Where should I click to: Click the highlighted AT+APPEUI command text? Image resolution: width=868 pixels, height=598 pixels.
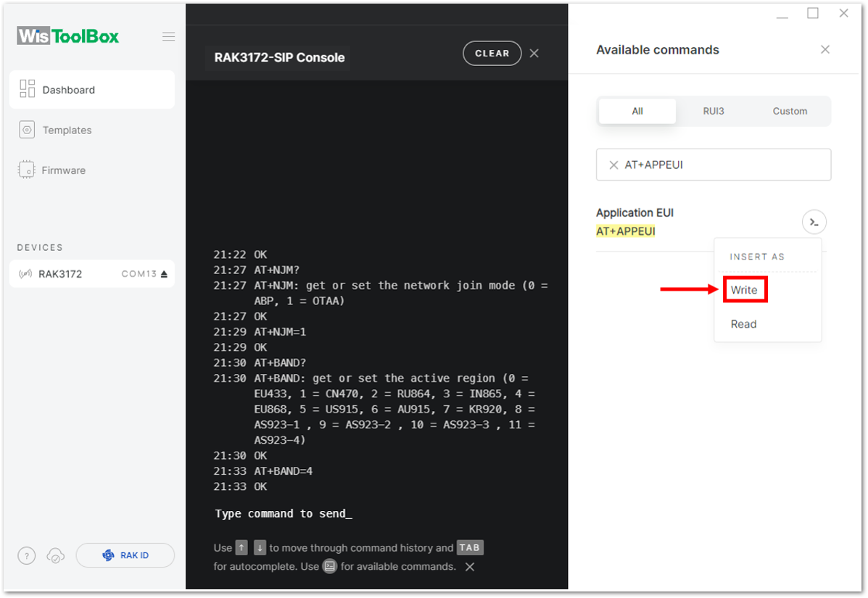[x=626, y=231]
